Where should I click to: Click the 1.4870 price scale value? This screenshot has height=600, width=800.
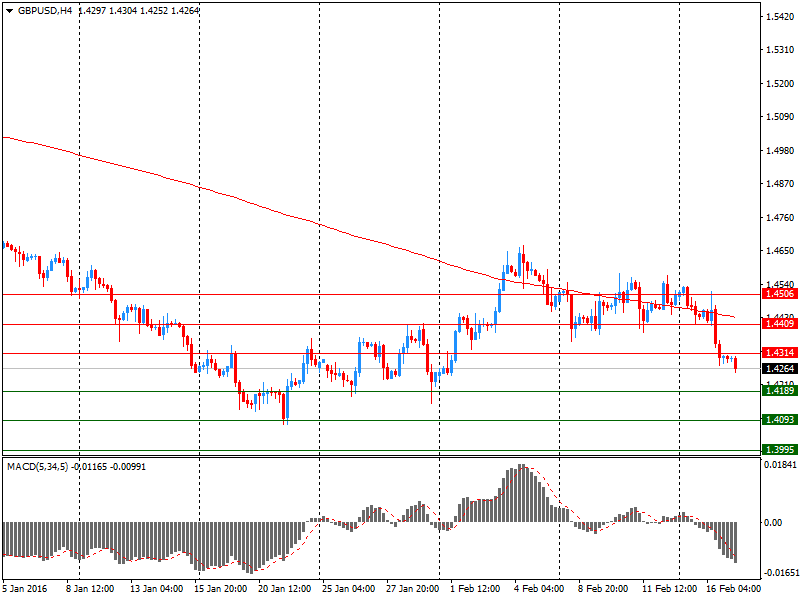click(x=780, y=184)
